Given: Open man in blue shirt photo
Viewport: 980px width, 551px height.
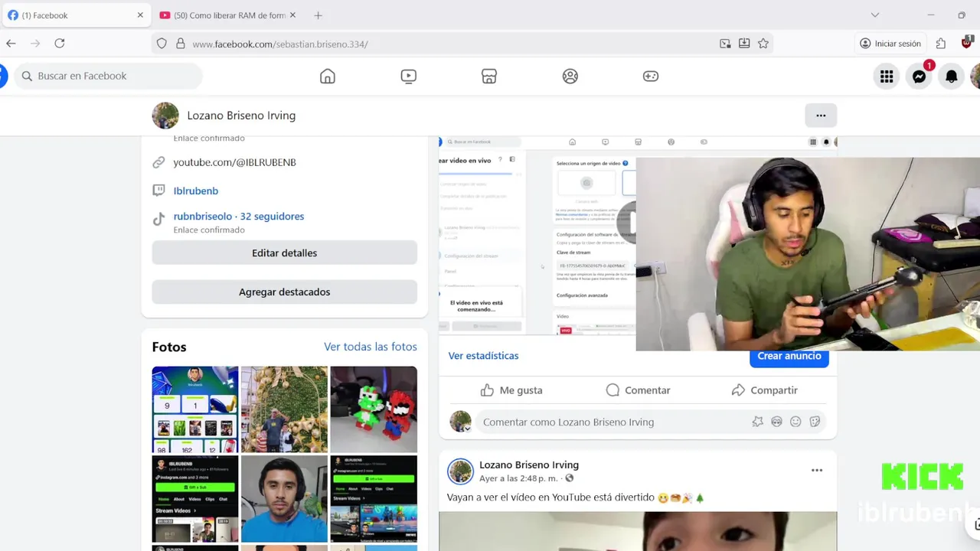Looking at the screenshot, I should (x=284, y=499).
